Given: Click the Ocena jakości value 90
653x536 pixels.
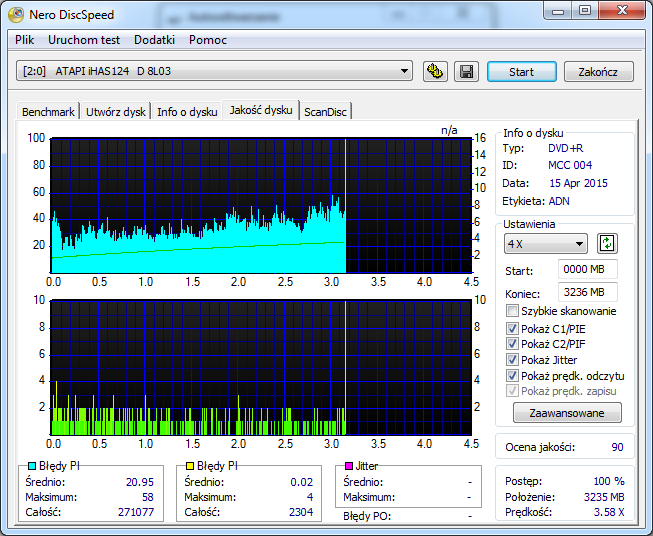Looking at the screenshot, I should click(617, 447).
